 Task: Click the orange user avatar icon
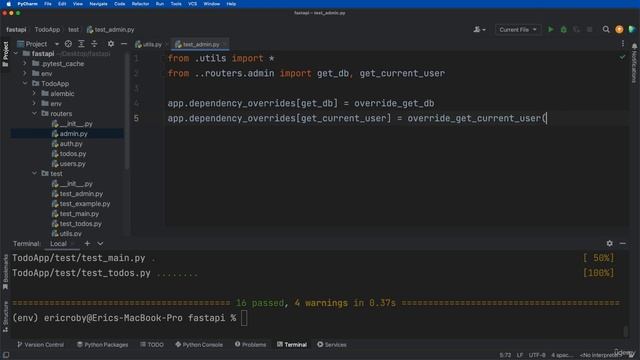tap(619, 29)
